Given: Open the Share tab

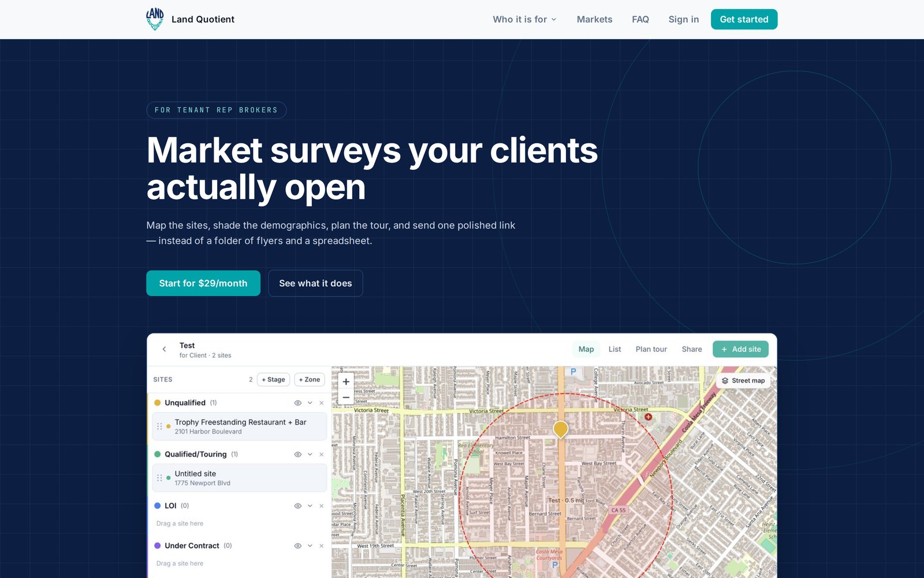Looking at the screenshot, I should pyautogui.click(x=692, y=349).
